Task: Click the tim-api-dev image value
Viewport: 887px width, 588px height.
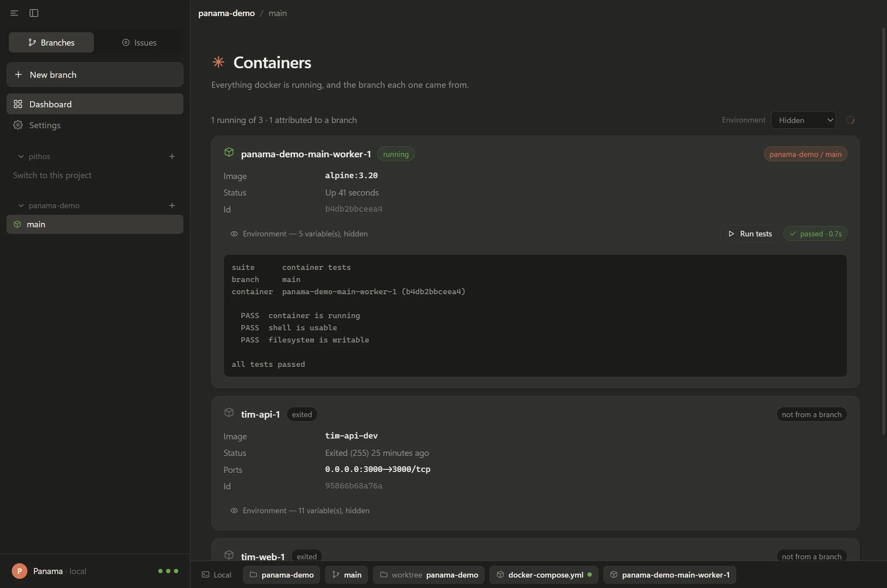Action: pyautogui.click(x=351, y=436)
